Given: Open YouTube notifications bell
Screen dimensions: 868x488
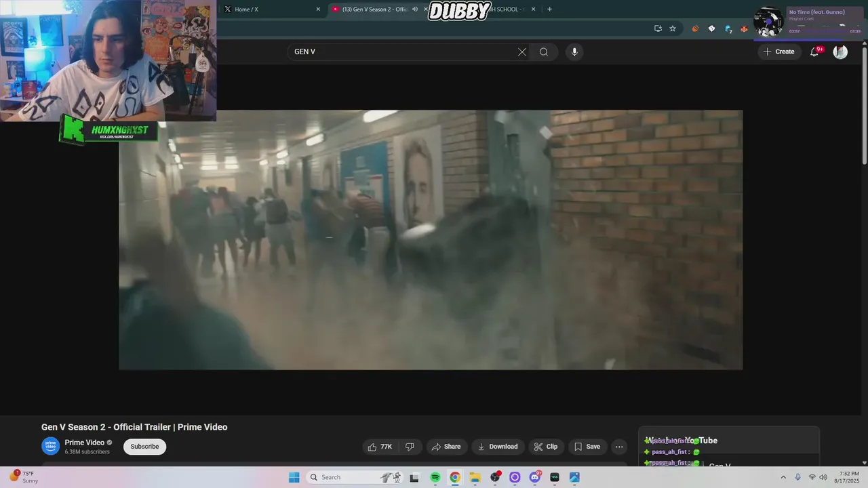Looking at the screenshot, I should coord(815,52).
